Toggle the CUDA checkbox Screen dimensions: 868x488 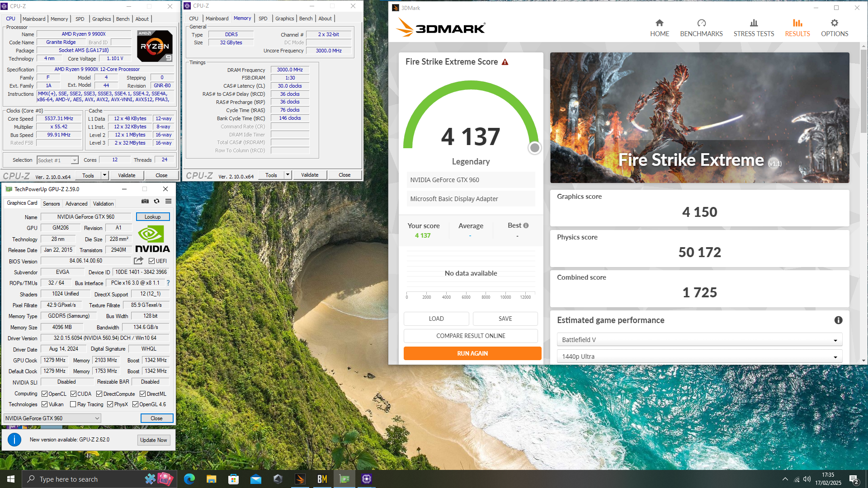pos(73,394)
